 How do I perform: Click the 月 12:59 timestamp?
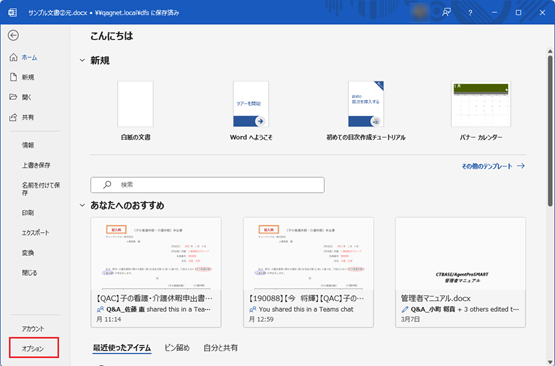pos(261,319)
